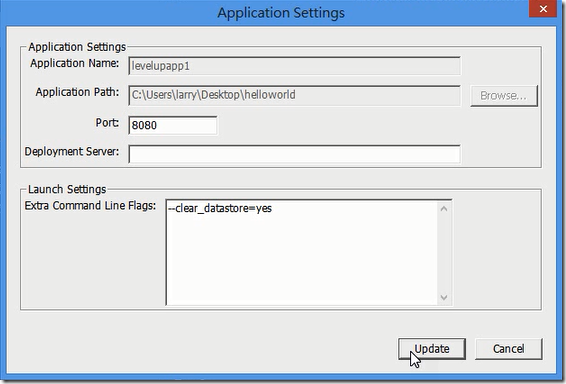Click the Update button

(x=432, y=349)
